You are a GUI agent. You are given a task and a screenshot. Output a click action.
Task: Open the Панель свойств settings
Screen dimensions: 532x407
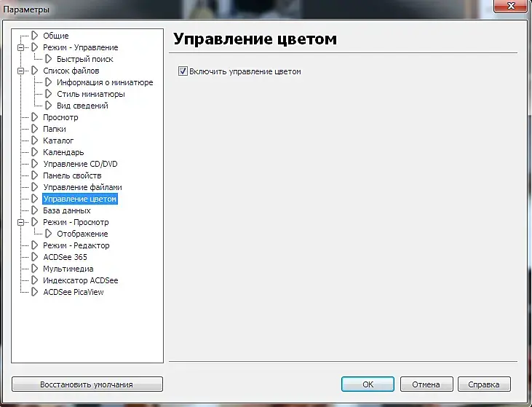pos(72,175)
